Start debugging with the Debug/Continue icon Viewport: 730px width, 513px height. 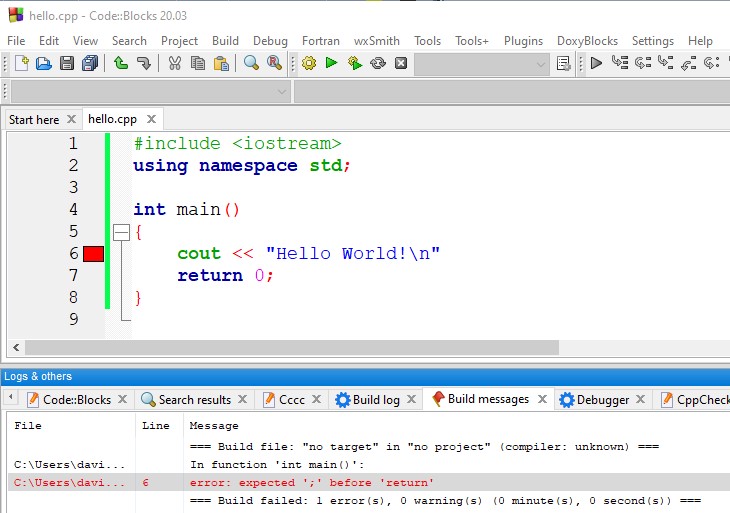coord(596,62)
